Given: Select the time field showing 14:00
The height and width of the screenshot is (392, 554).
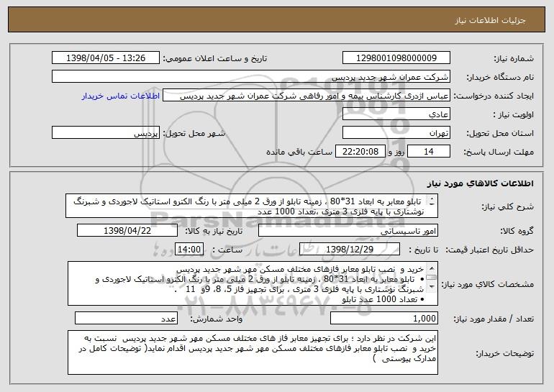Looking at the screenshot, I should click(x=189, y=250).
